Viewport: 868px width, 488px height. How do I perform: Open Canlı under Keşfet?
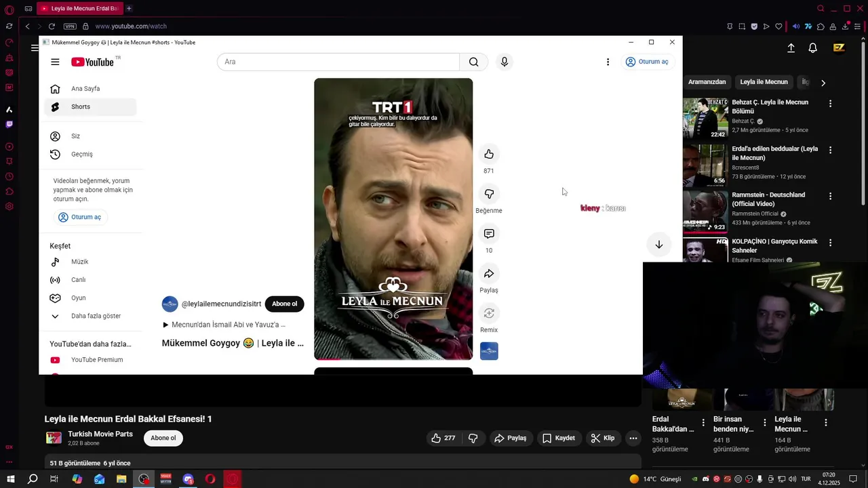90,280
